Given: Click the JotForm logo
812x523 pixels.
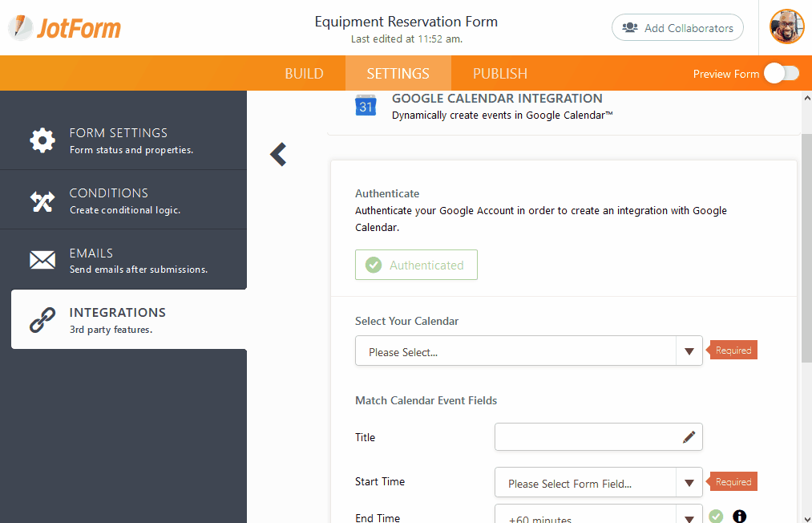Looking at the screenshot, I should tap(64, 28).
